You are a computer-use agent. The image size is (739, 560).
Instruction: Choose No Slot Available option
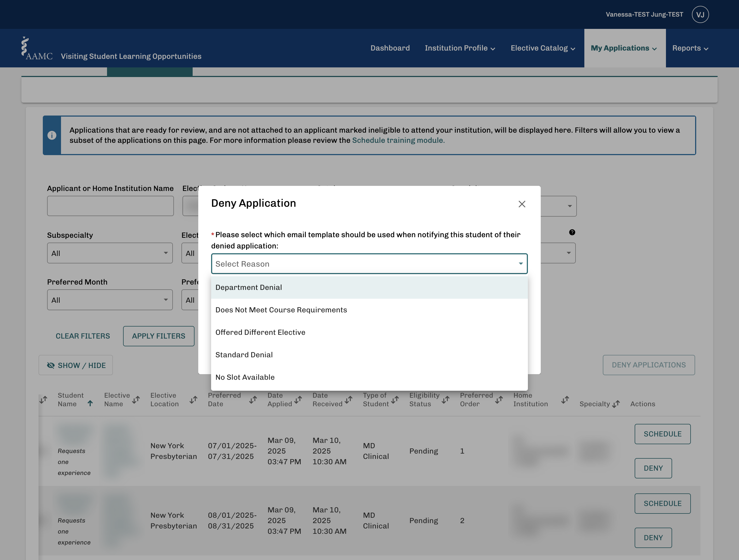(369, 377)
